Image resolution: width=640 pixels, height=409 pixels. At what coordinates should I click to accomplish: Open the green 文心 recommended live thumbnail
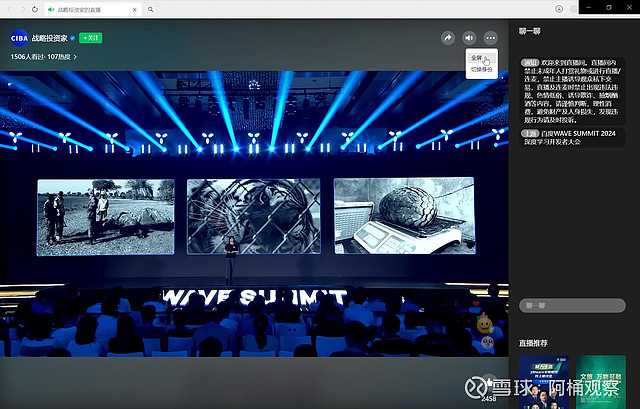601,382
